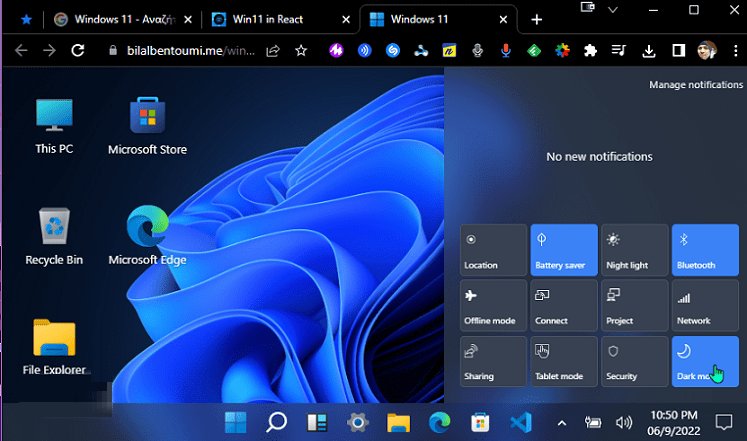This screenshot has width=747, height=441.
Task: Open the File Explorer folder in the taskbar
Action: (x=398, y=422)
